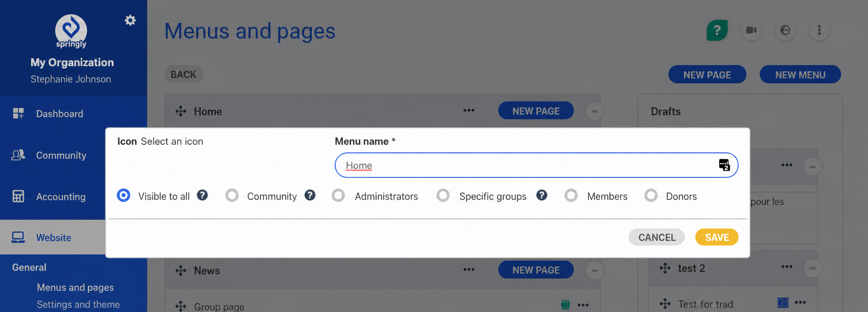Grab the move handle for Test for trad
This screenshot has height=312, width=868.
[665, 304]
